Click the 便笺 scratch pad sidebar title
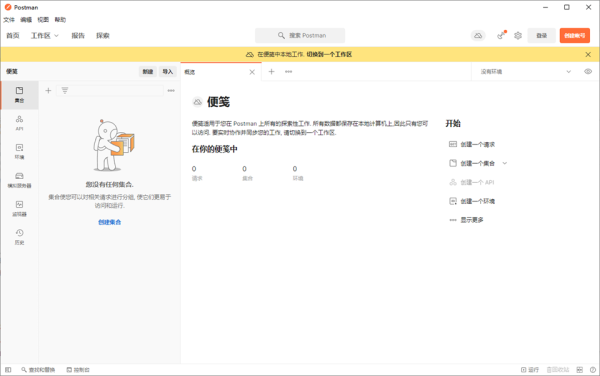This screenshot has width=600, height=376. (12, 72)
